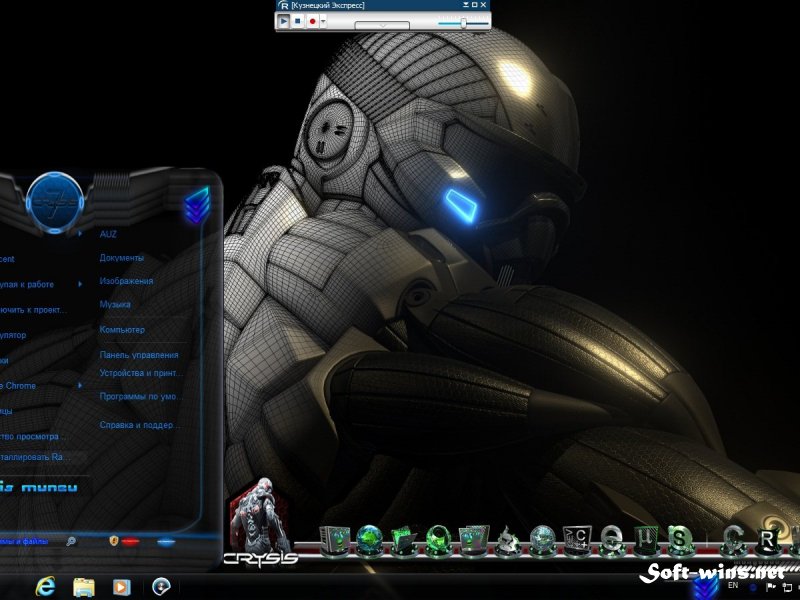The height and width of the screenshot is (600, 800).
Task: Open the pale blue globe dock icon
Action: [x=542, y=540]
